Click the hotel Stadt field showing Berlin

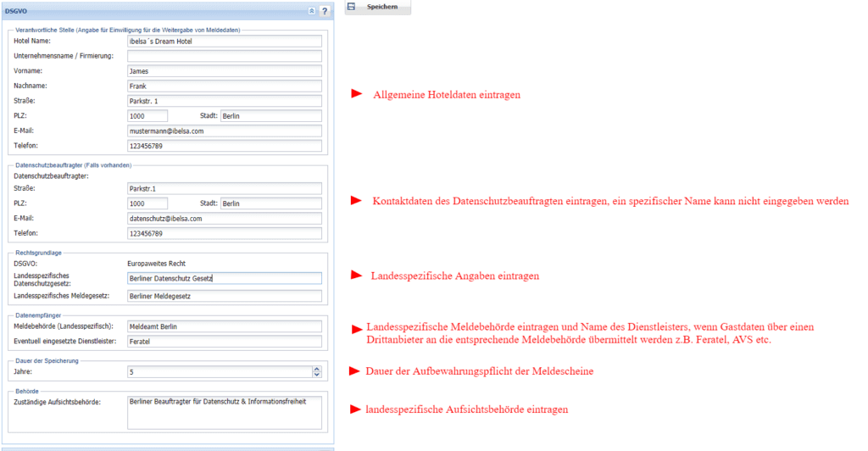pos(270,115)
